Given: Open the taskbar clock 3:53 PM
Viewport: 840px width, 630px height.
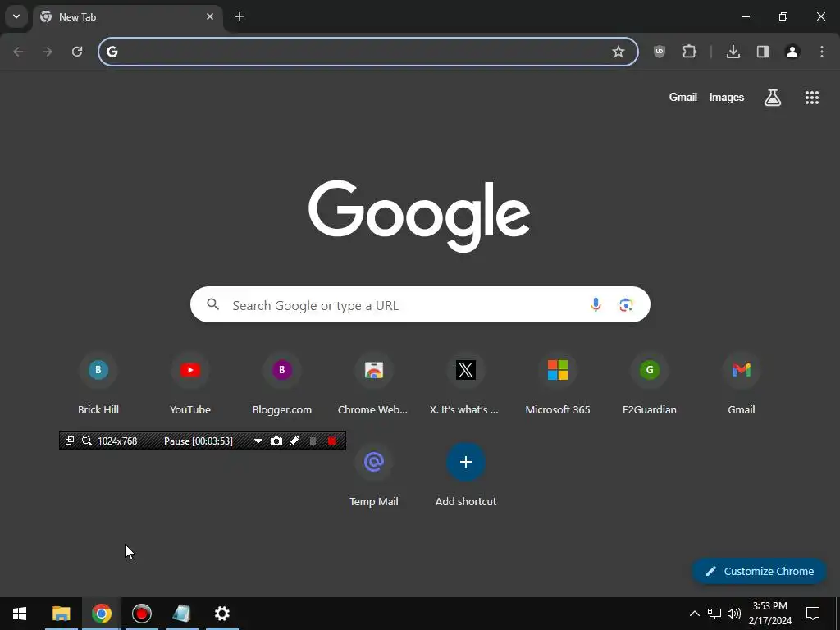Looking at the screenshot, I should (769, 614).
